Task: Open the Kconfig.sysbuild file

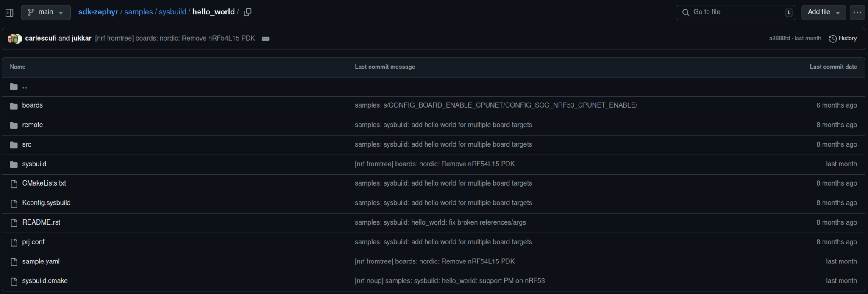Action: tap(46, 203)
